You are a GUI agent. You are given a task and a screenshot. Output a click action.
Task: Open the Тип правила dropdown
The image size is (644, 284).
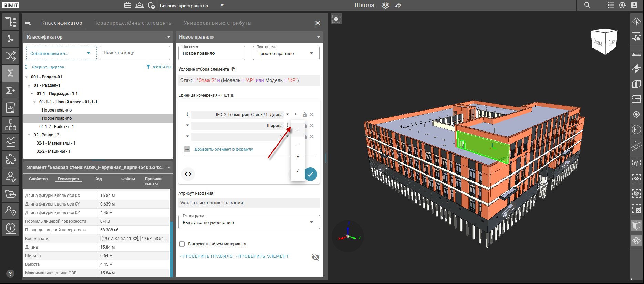(x=286, y=53)
